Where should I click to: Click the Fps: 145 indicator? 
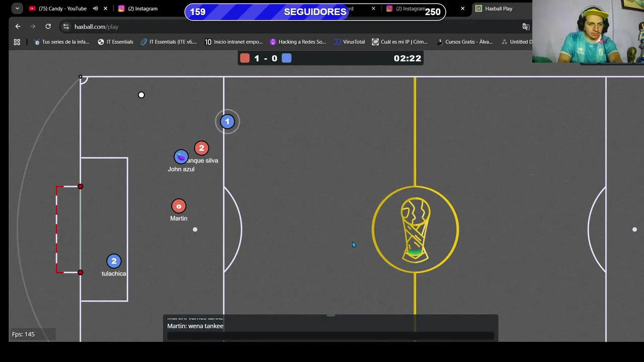click(23, 334)
